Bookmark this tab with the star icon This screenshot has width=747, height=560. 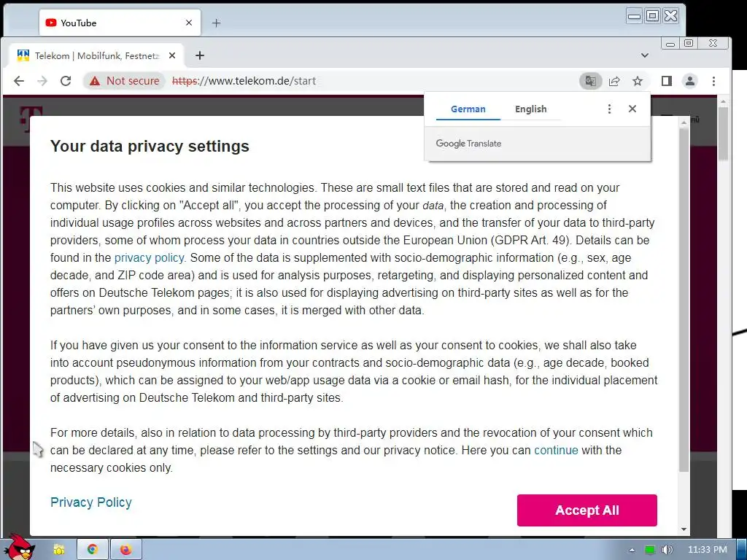pyautogui.click(x=638, y=81)
